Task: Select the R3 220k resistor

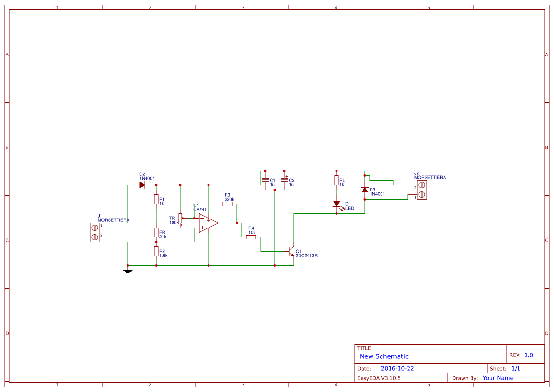Action: click(227, 204)
